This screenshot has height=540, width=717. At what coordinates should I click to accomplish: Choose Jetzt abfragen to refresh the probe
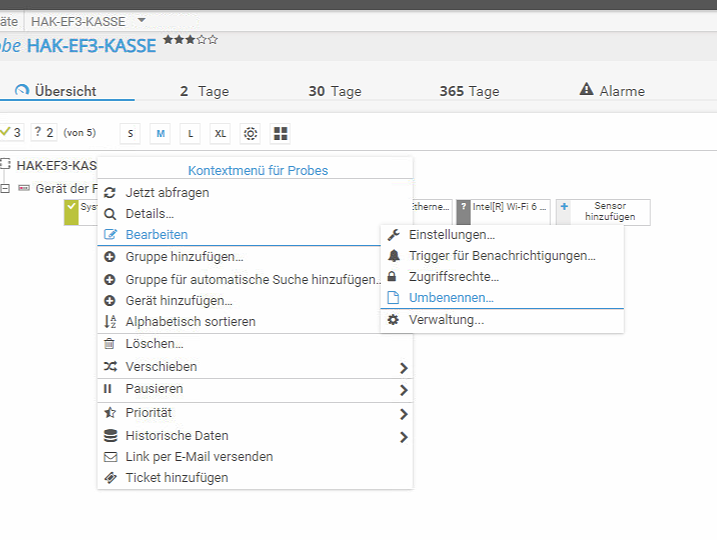tap(167, 192)
